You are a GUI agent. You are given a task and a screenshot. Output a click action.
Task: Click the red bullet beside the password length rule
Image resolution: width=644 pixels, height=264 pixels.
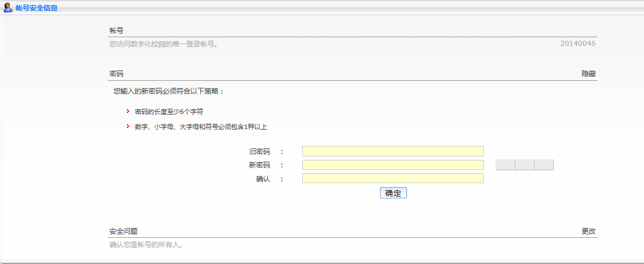click(x=128, y=110)
